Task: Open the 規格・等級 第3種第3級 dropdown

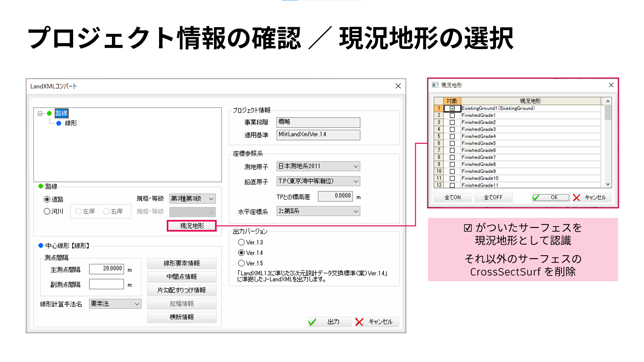Action: click(211, 198)
